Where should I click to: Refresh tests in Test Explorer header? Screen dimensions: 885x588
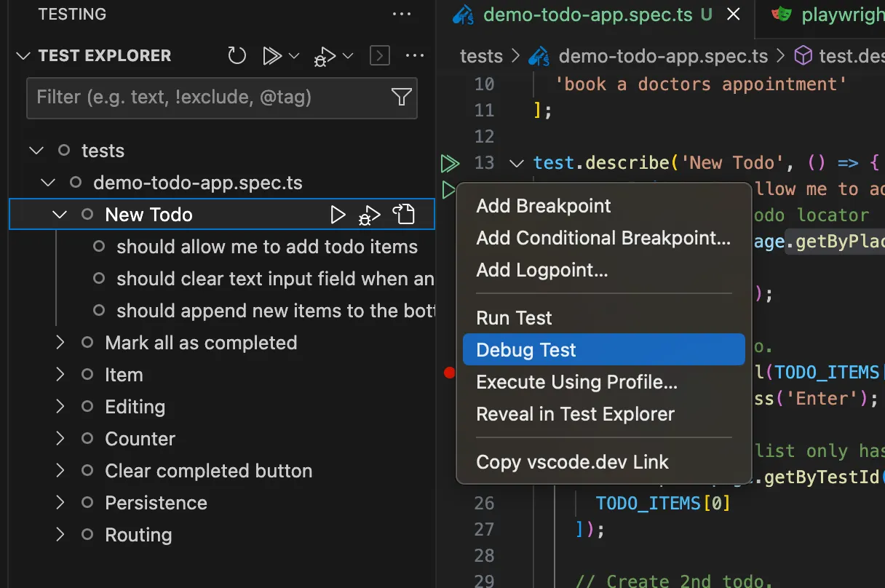click(x=237, y=55)
